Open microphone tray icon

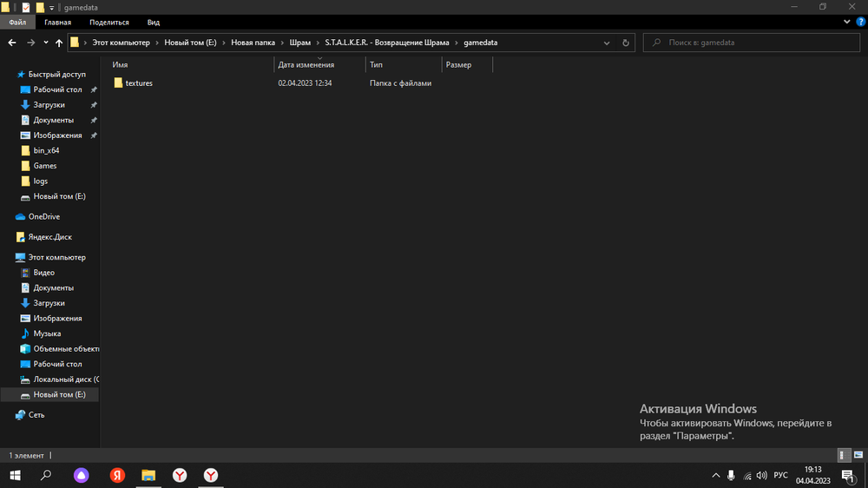[x=731, y=475]
